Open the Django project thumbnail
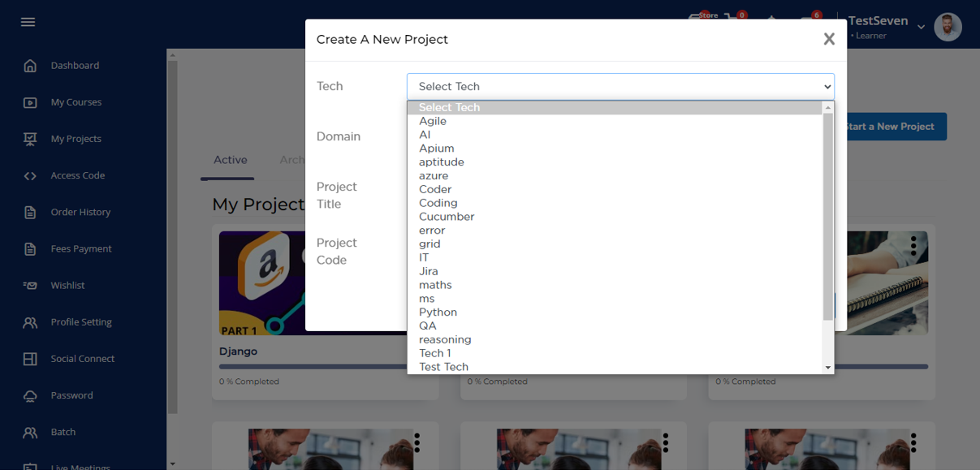980x470 pixels. 260,283
